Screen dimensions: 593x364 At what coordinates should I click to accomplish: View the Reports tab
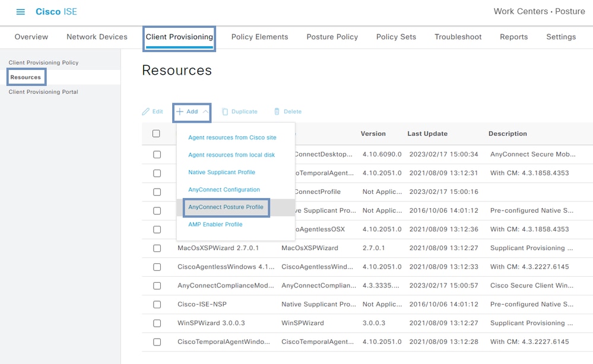513,37
